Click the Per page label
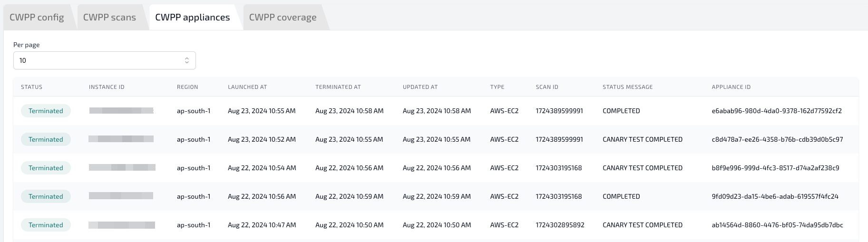 (27, 45)
